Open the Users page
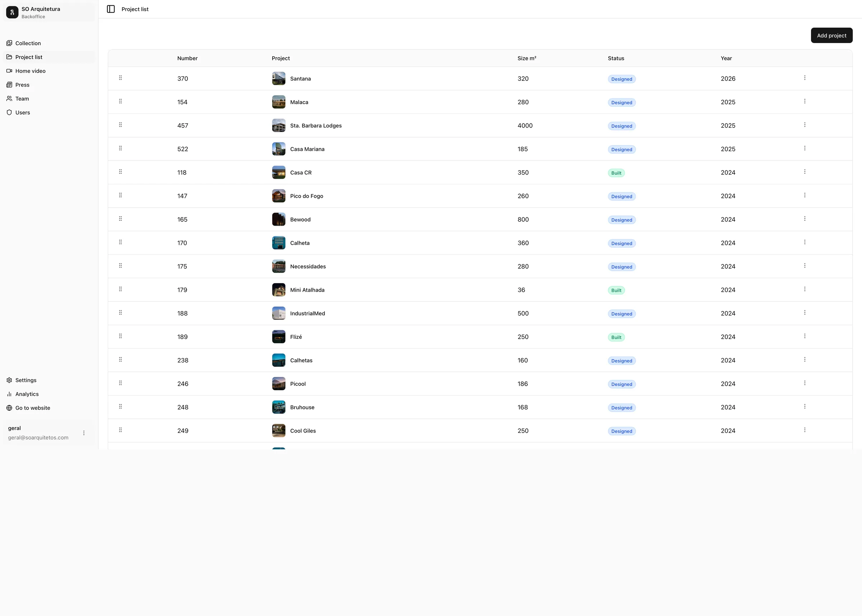 [x=49, y=112]
